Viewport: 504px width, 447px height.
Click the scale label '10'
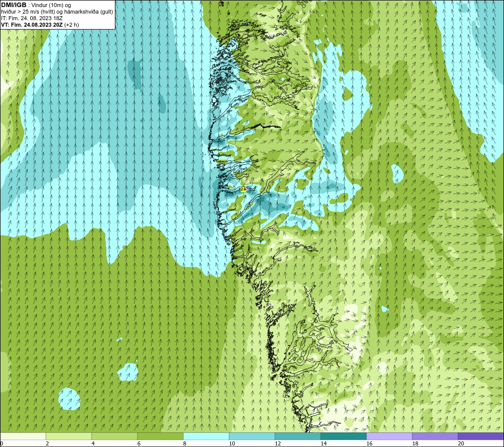232,443
